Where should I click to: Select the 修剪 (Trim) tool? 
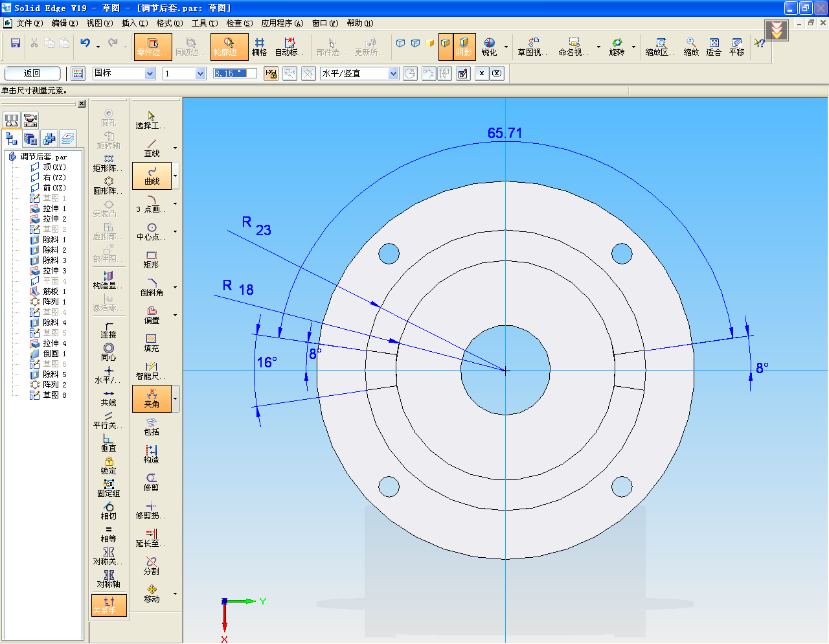pyautogui.click(x=152, y=482)
